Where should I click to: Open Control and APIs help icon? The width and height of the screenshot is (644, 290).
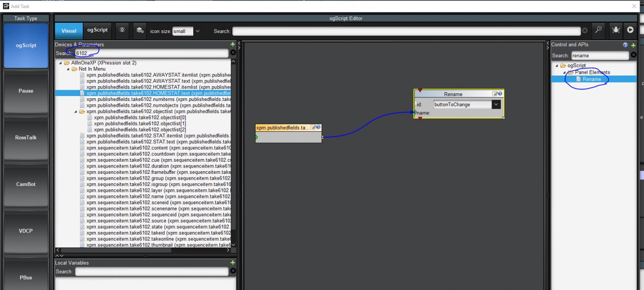(x=625, y=45)
